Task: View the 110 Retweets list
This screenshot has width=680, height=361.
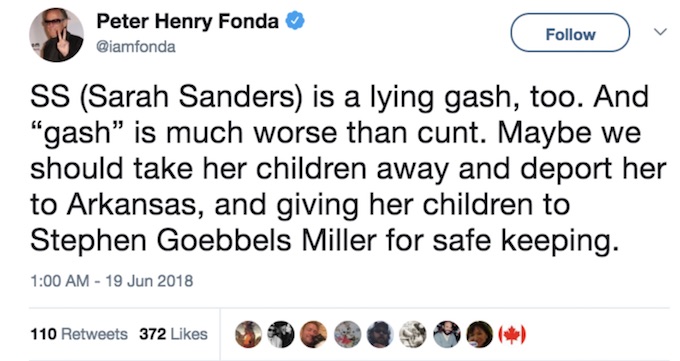Action: tap(79, 334)
